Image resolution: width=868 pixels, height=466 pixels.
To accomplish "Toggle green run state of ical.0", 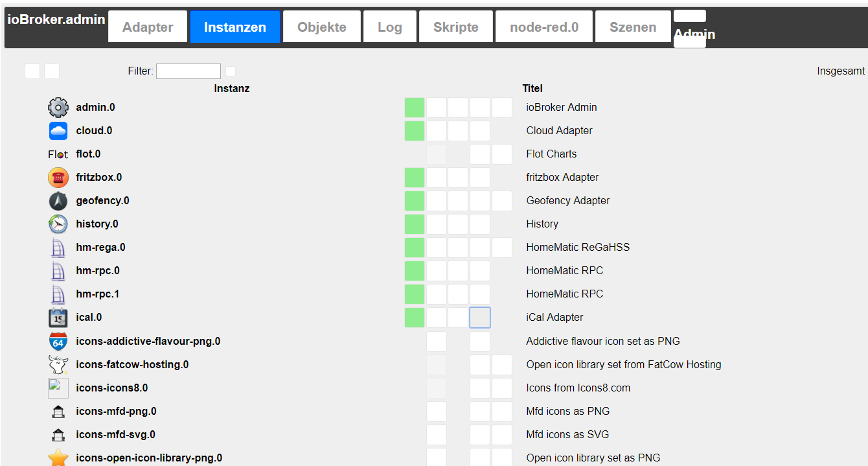I will (x=415, y=318).
